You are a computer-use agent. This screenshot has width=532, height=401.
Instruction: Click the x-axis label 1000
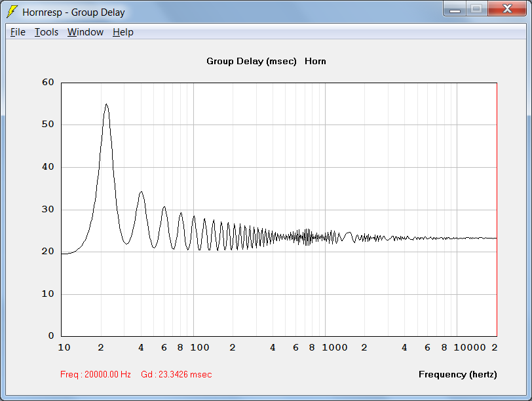(x=335, y=347)
